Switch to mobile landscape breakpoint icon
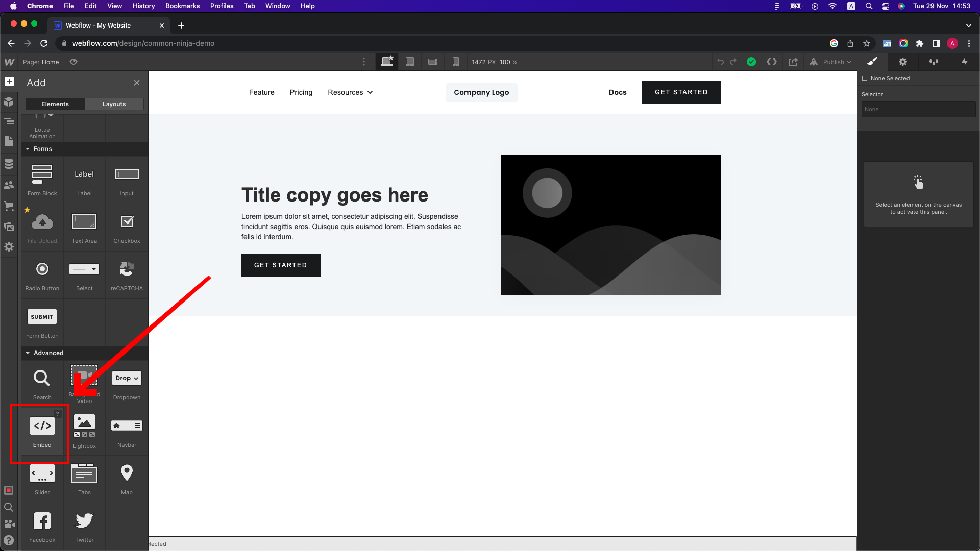The image size is (980, 551). [x=433, y=62]
